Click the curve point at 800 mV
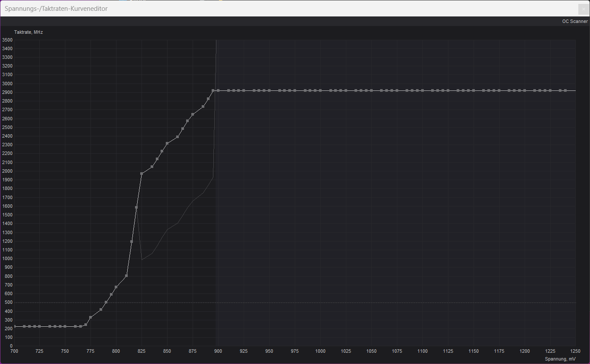The image size is (590, 364). (x=116, y=287)
